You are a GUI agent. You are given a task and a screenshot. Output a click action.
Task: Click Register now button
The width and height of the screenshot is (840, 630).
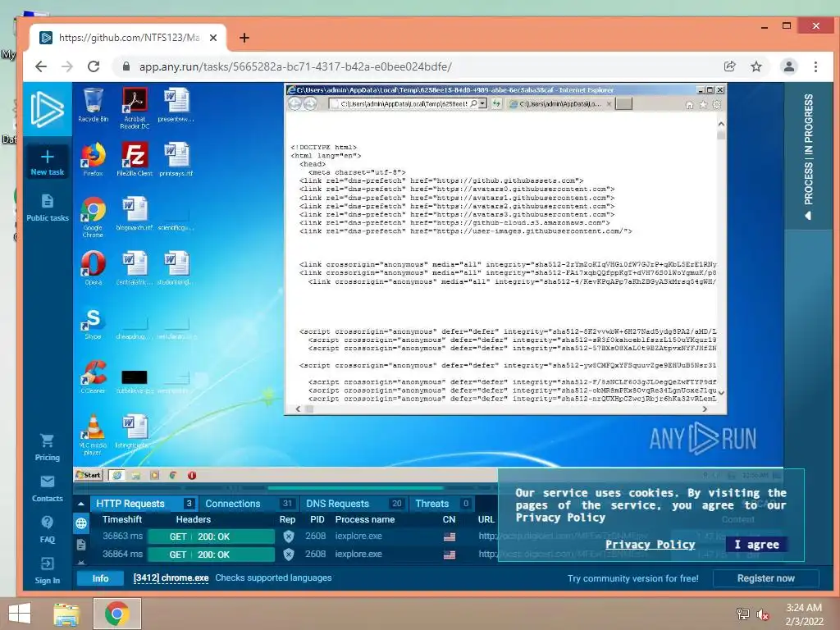[x=765, y=578]
